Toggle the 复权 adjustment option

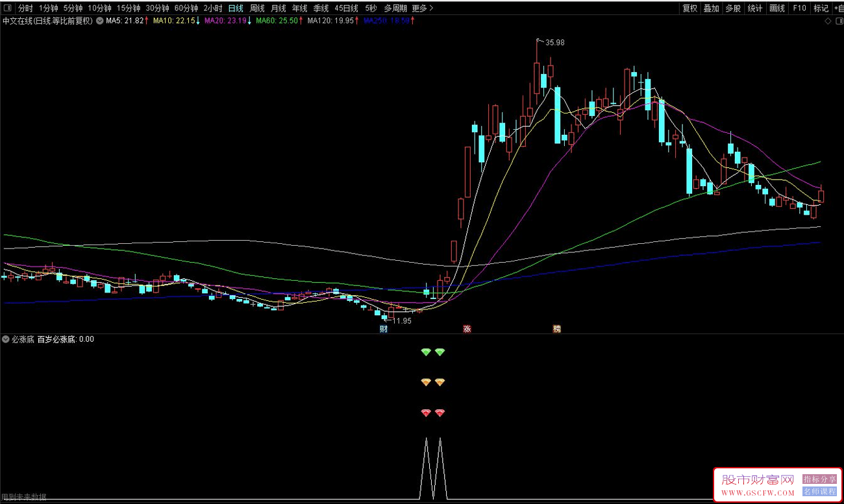coord(689,8)
